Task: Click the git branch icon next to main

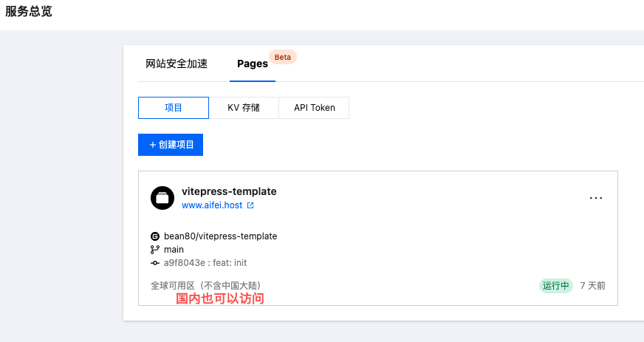Action: click(155, 250)
